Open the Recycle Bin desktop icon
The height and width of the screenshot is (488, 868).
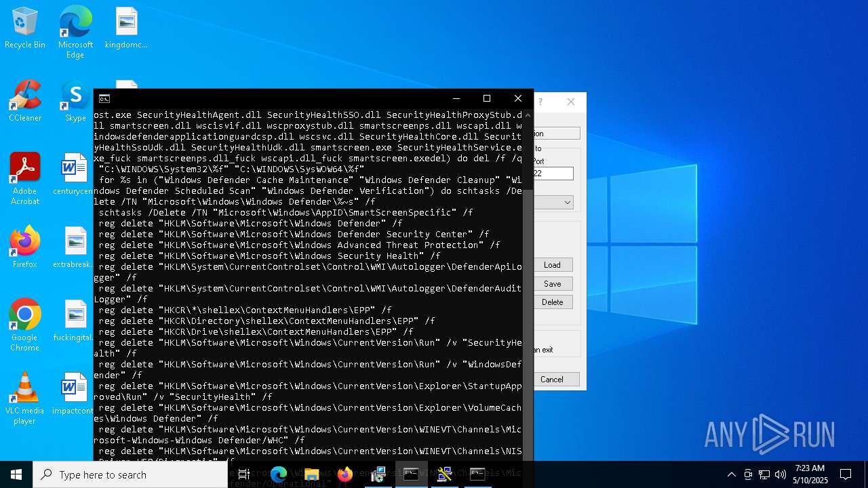click(x=25, y=28)
